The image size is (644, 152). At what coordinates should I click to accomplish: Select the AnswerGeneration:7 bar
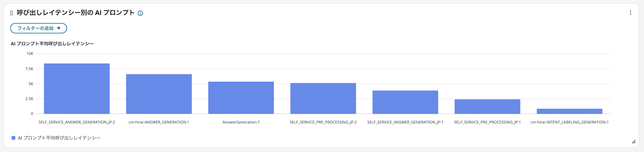241,98
